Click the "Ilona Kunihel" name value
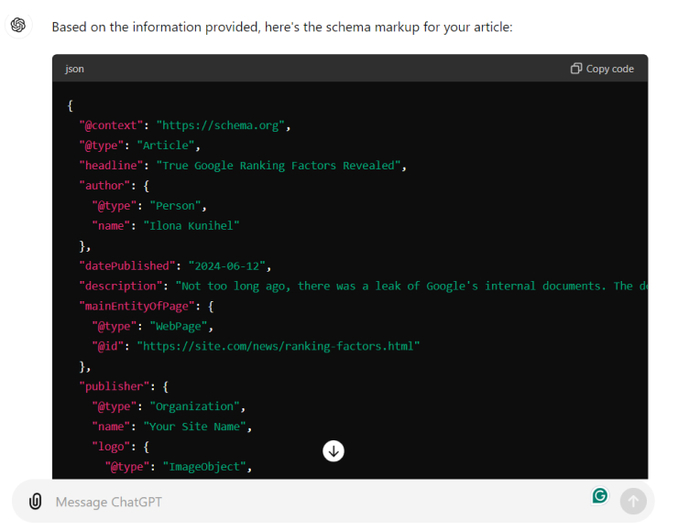The height and width of the screenshot is (530, 700). click(192, 226)
